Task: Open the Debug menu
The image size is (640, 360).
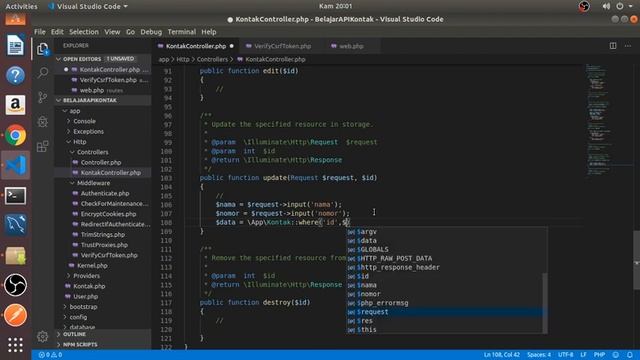Action: click(151, 32)
